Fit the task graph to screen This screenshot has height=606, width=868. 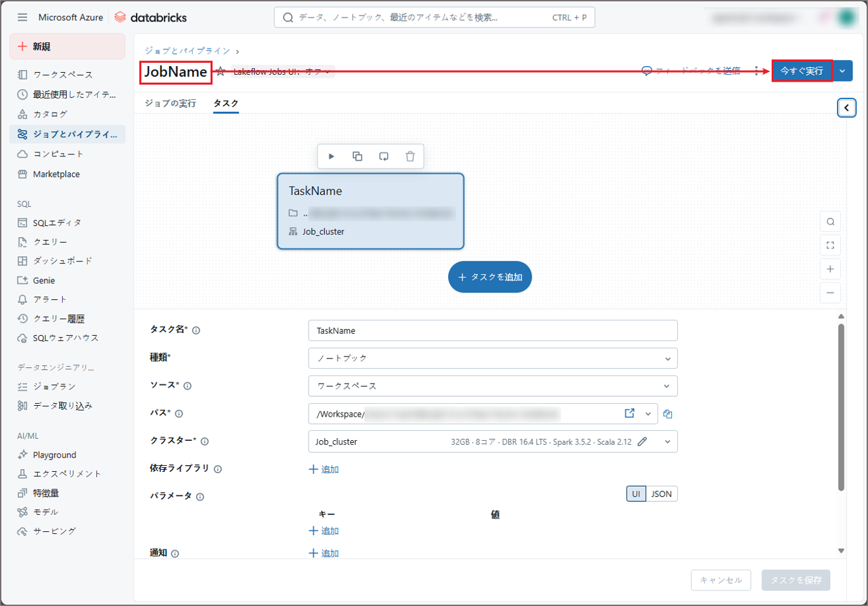click(830, 245)
